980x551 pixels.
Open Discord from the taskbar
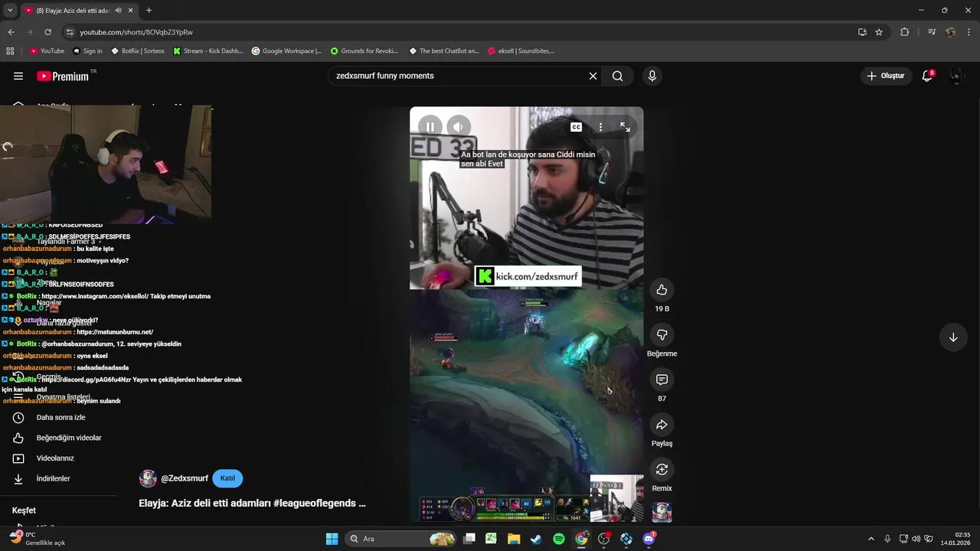[x=649, y=539]
